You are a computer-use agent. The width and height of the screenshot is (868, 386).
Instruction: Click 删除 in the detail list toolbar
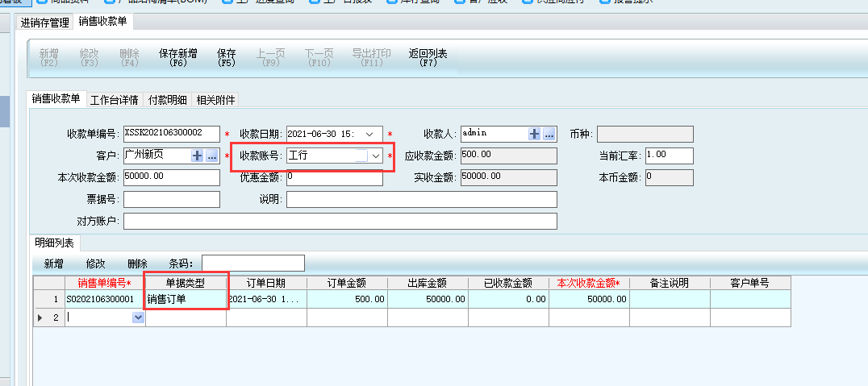pos(137,264)
